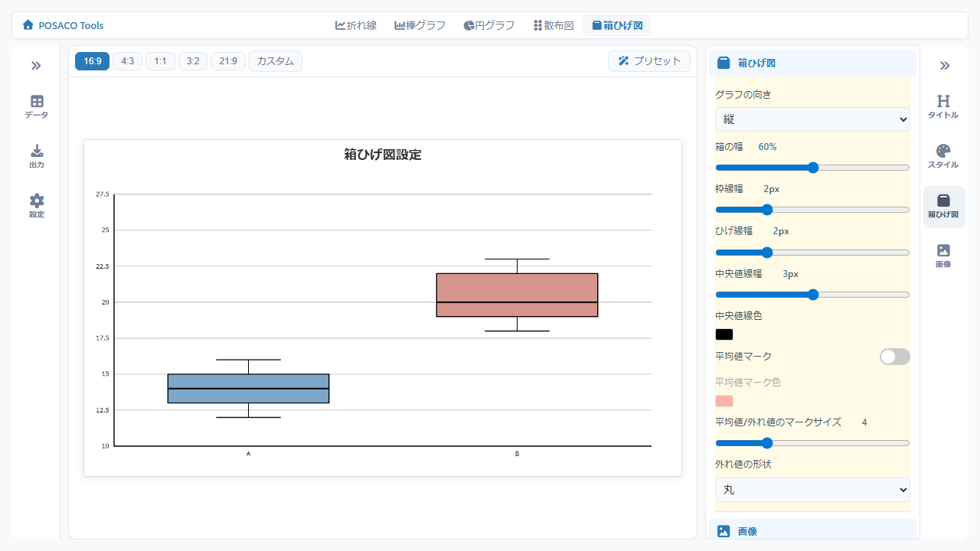The width and height of the screenshot is (980, 551).
Task: Open the データ panel in left sidebar
Action: click(x=35, y=106)
